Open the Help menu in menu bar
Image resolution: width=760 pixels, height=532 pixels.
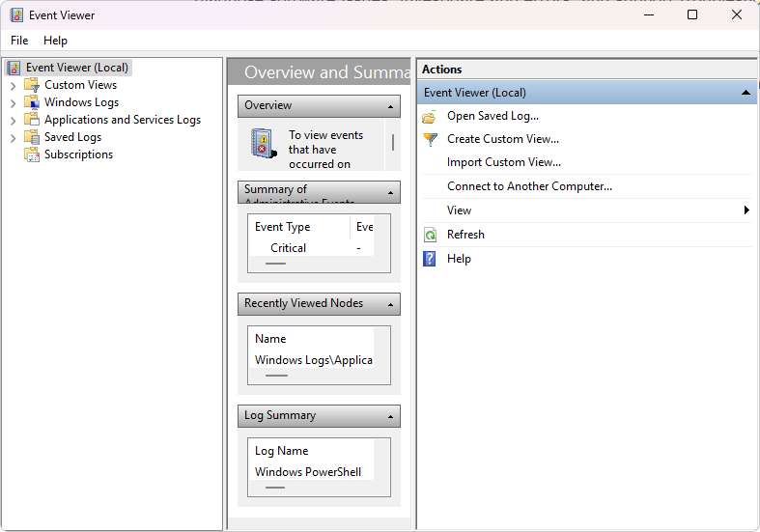55,41
